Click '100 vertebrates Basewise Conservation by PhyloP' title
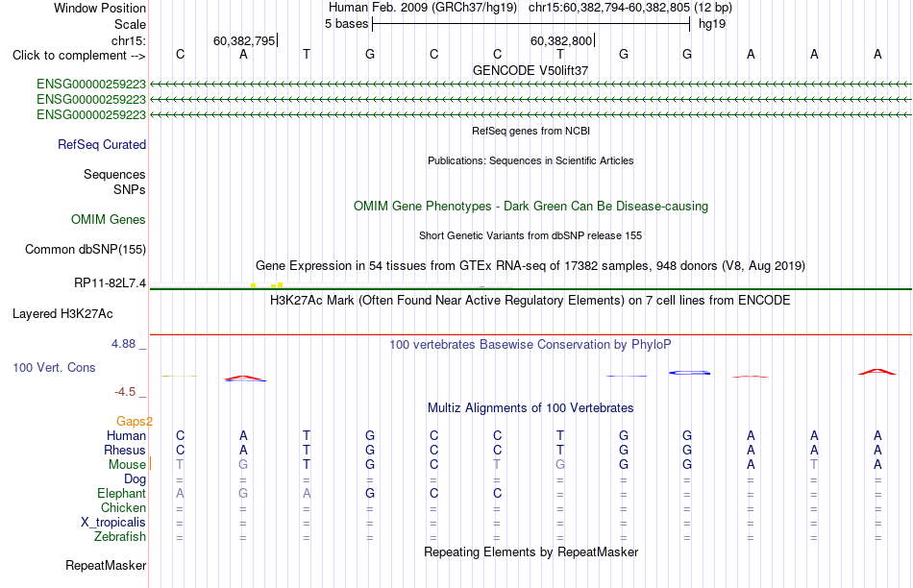 click(x=531, y=345)
